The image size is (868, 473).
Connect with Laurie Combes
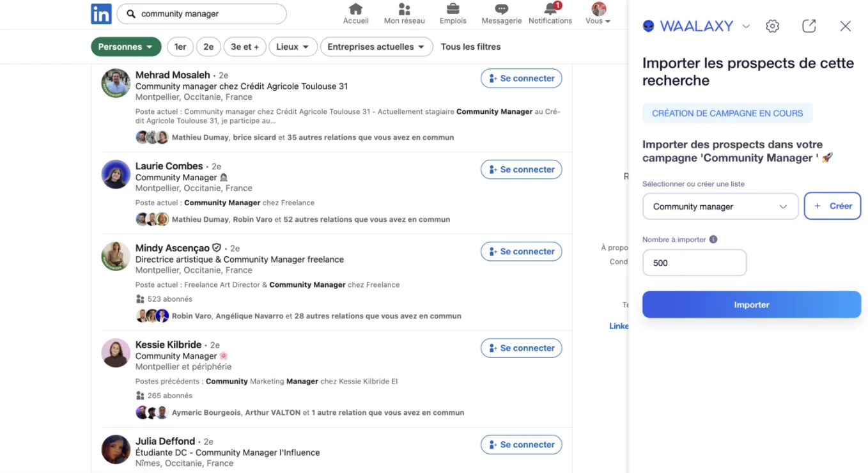click(522, 169)
